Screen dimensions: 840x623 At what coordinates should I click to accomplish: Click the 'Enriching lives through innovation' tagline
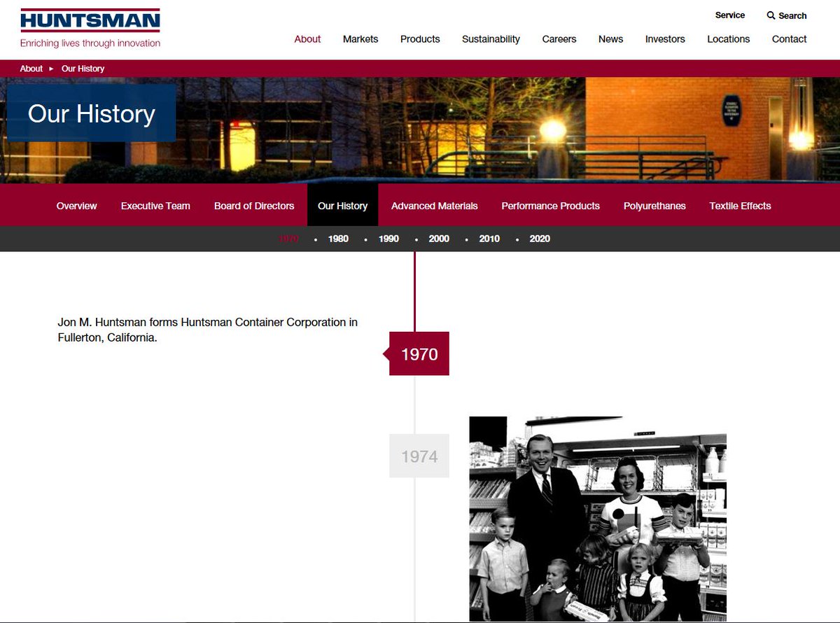click(90, 43)
